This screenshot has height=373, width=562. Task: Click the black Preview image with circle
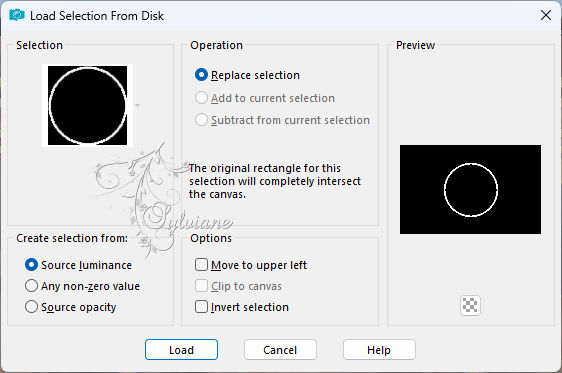[470, 190]
